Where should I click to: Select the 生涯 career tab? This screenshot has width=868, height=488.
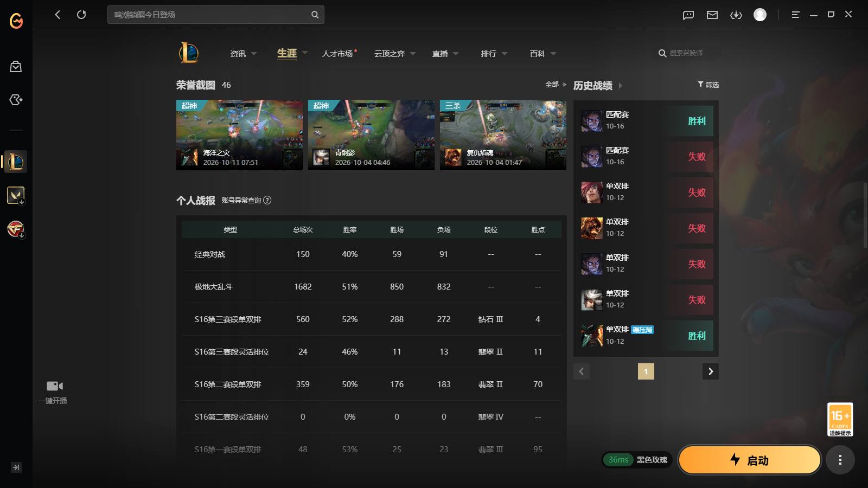coord(287,53)
